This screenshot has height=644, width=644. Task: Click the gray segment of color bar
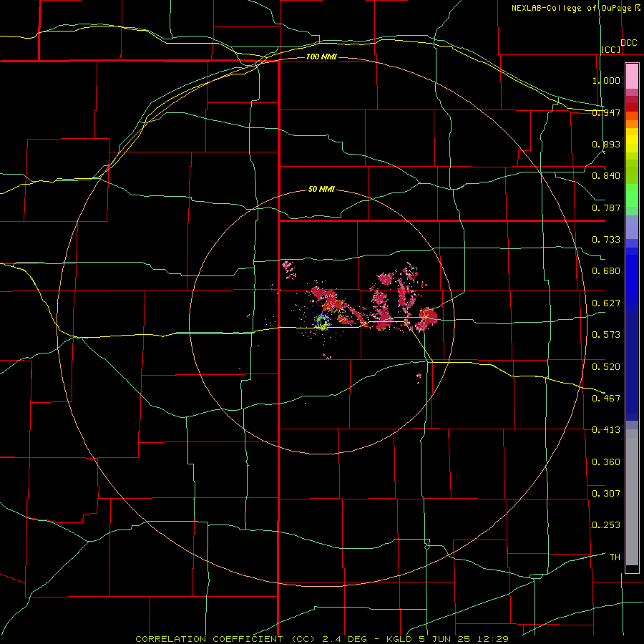632,497
